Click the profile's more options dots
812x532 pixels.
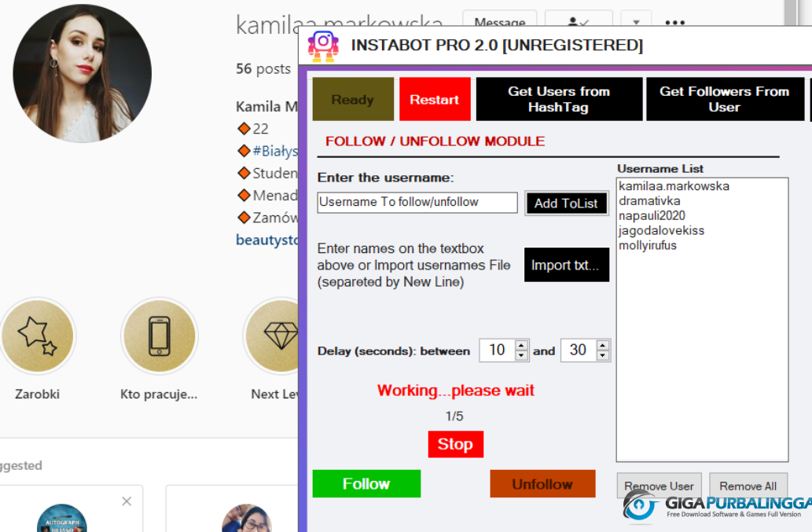coord(674,22)
